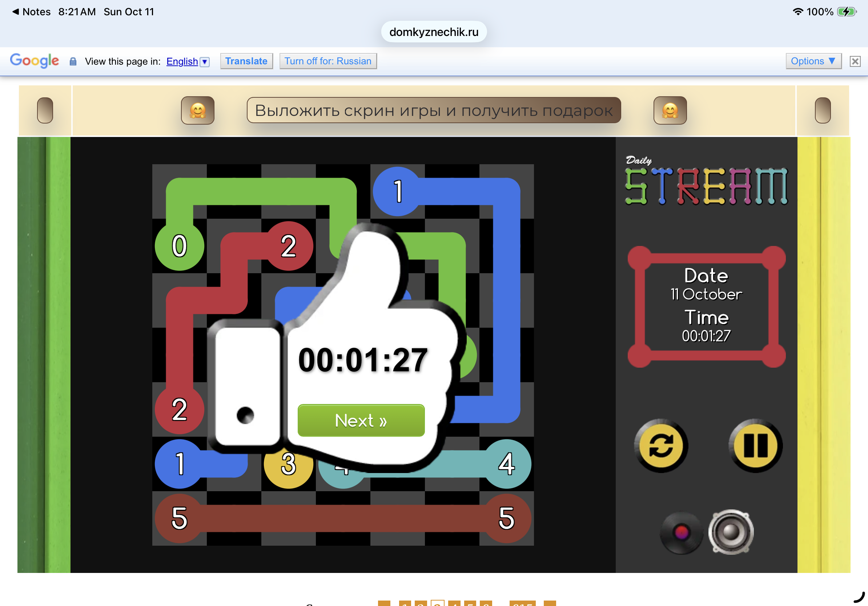Select the lower red 2 node
The width and height of the screenshot is (868, 606).
tap(180, 409)
